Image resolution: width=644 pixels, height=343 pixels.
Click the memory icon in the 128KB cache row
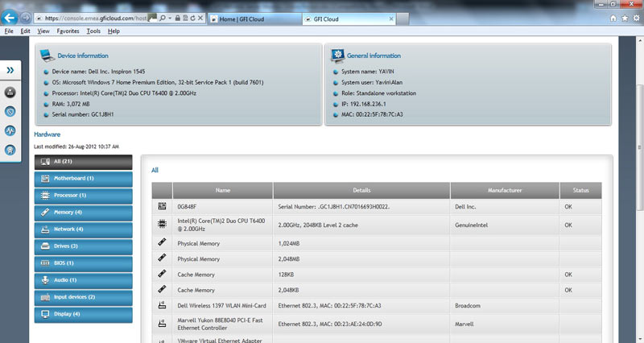coord(163,274)
